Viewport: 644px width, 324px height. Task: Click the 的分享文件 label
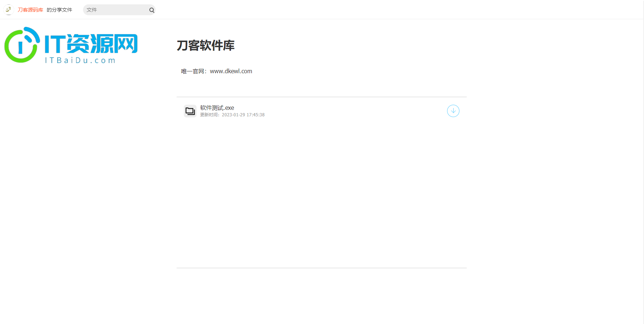tap(59, 10)
